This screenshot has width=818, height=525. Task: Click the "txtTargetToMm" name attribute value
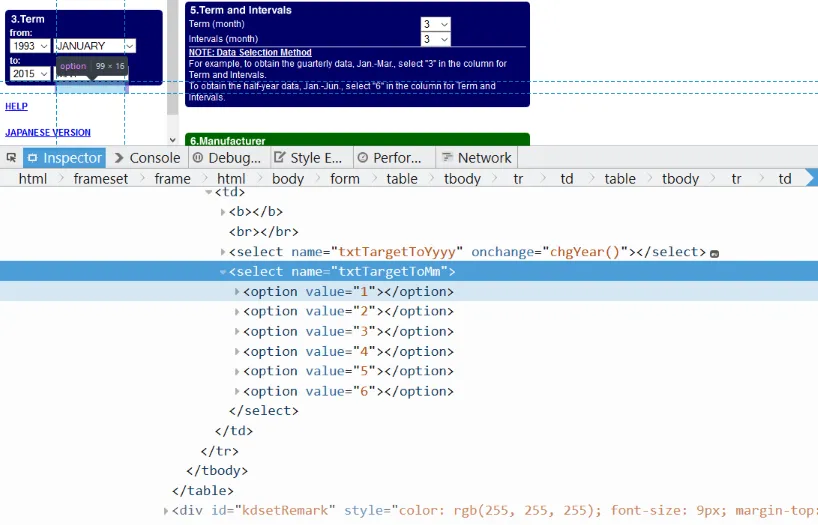(389, 272)
